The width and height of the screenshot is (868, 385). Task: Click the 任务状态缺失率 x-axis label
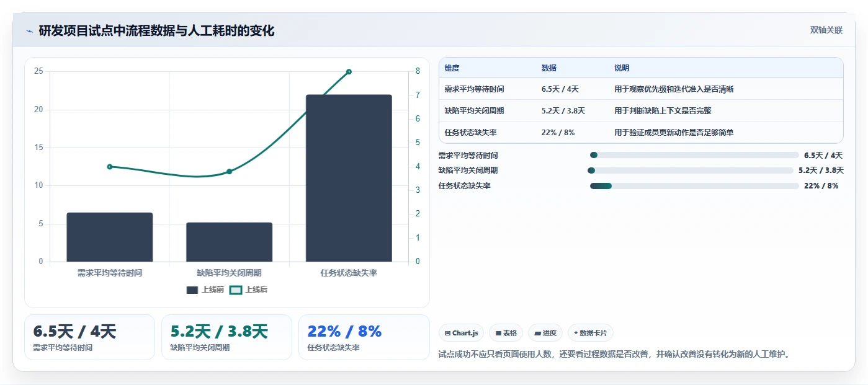point(349,273)
